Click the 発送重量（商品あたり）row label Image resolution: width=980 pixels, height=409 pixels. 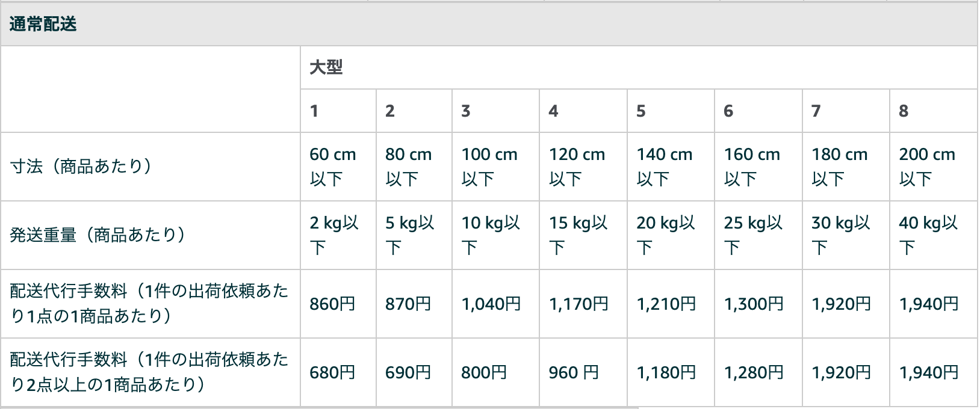98,235
